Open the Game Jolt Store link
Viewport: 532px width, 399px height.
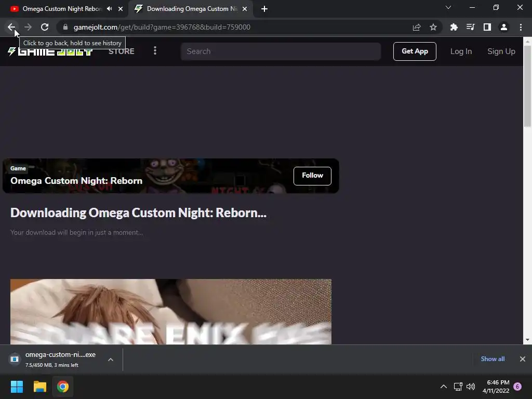122,51
